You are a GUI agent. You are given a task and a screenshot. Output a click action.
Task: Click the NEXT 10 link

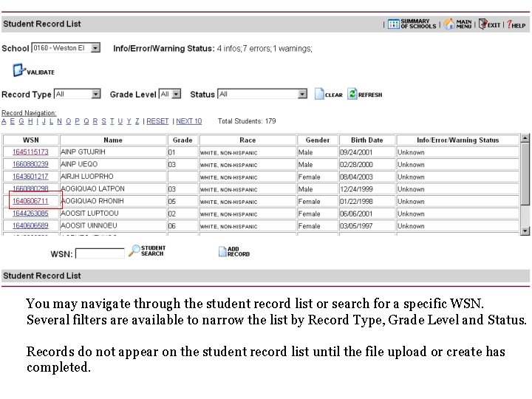[x=188, y=121]
